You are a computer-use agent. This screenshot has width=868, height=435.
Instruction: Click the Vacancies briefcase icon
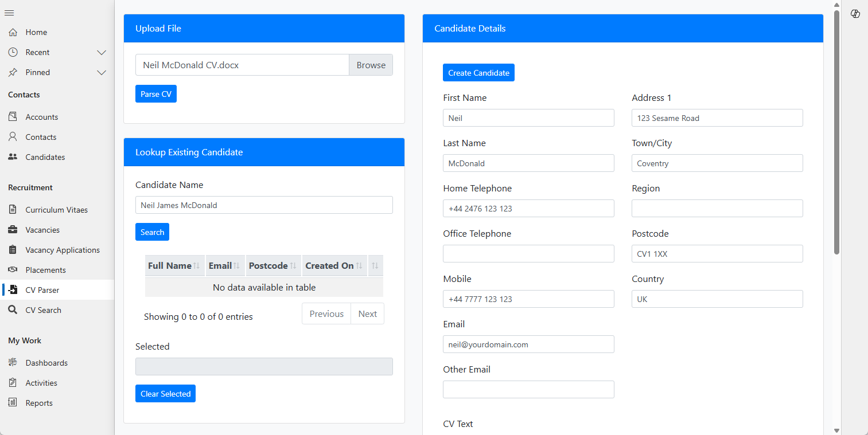13,230
